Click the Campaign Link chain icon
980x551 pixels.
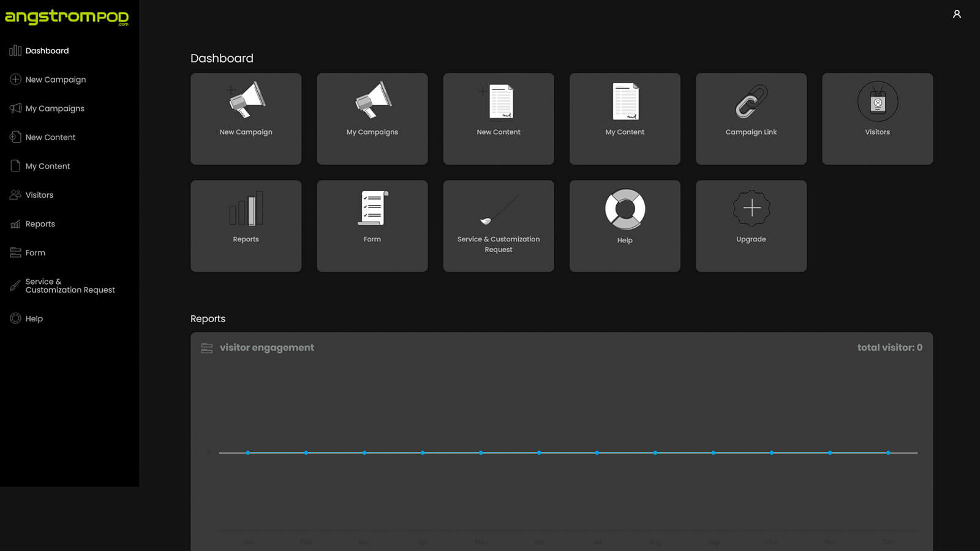point(751,102)
